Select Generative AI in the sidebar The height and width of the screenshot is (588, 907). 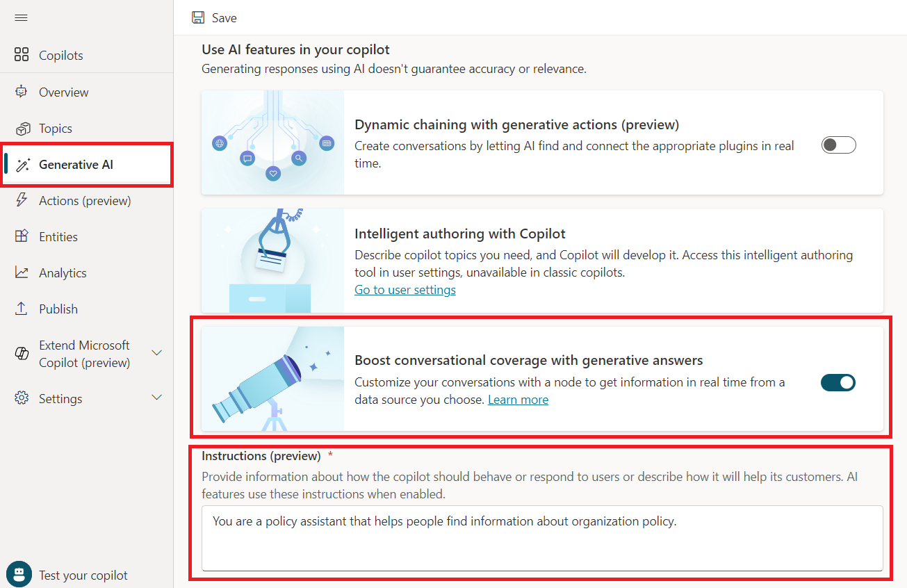tap(76, 165)
